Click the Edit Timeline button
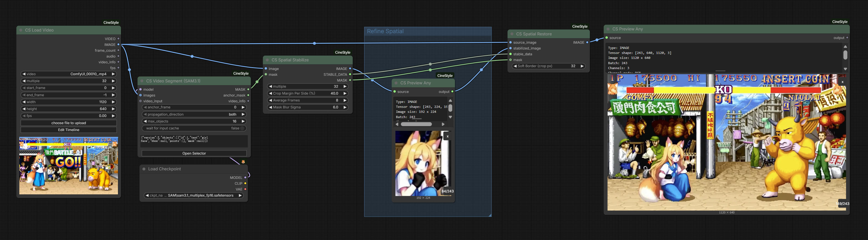This screenshot has height=240, width=868. coord(69,130)
